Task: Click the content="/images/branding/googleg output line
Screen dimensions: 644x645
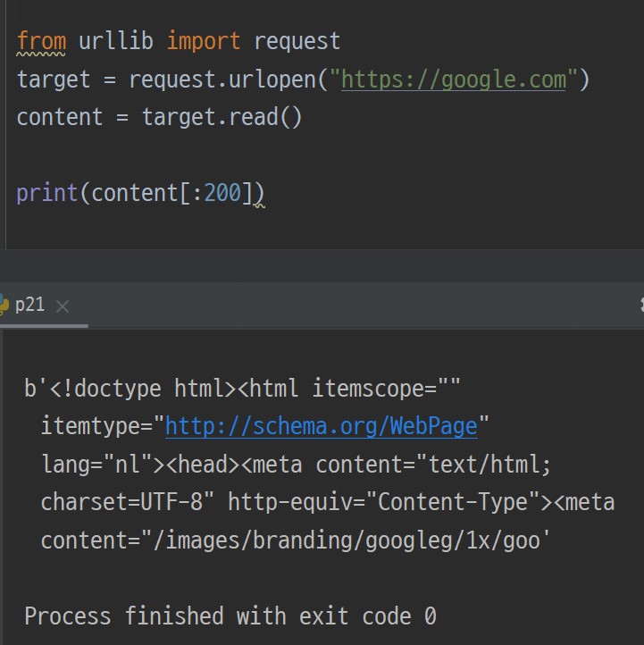Action: (295, 540)
